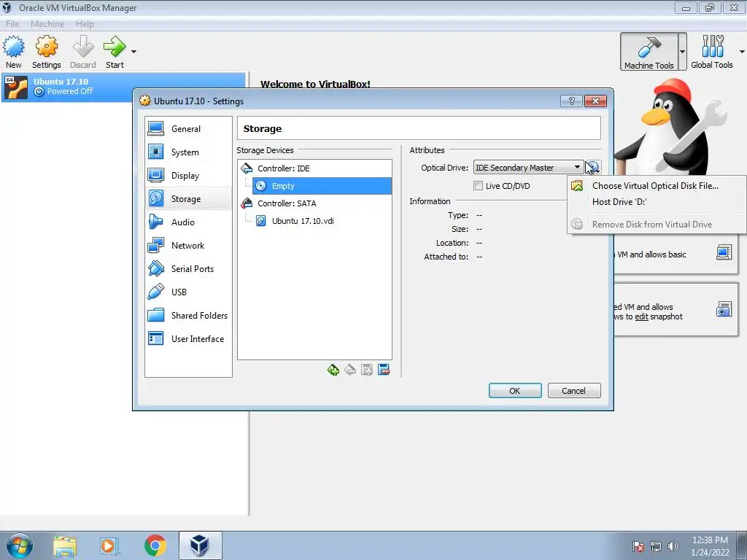Open the media player taskbar icon
Screen dimensions: 747x560
pos(109,545)
